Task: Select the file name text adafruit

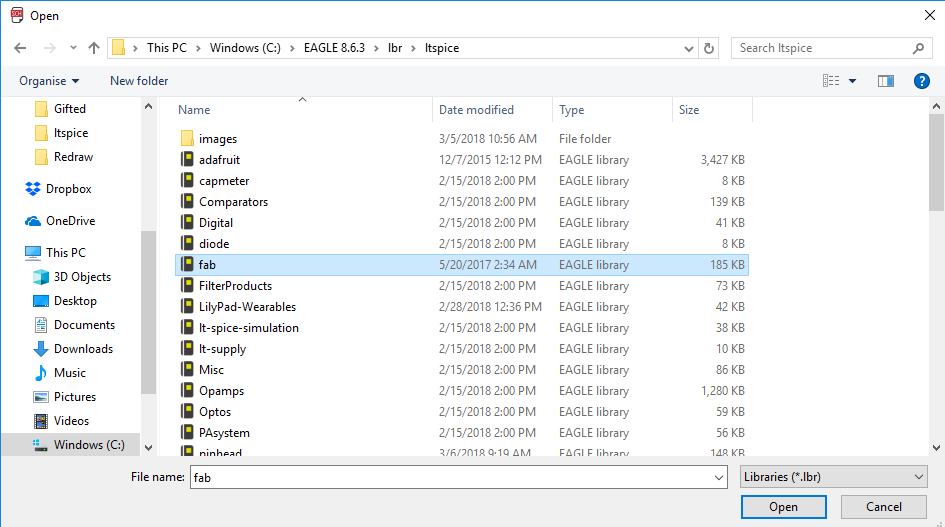Action: tap(219, 160)
